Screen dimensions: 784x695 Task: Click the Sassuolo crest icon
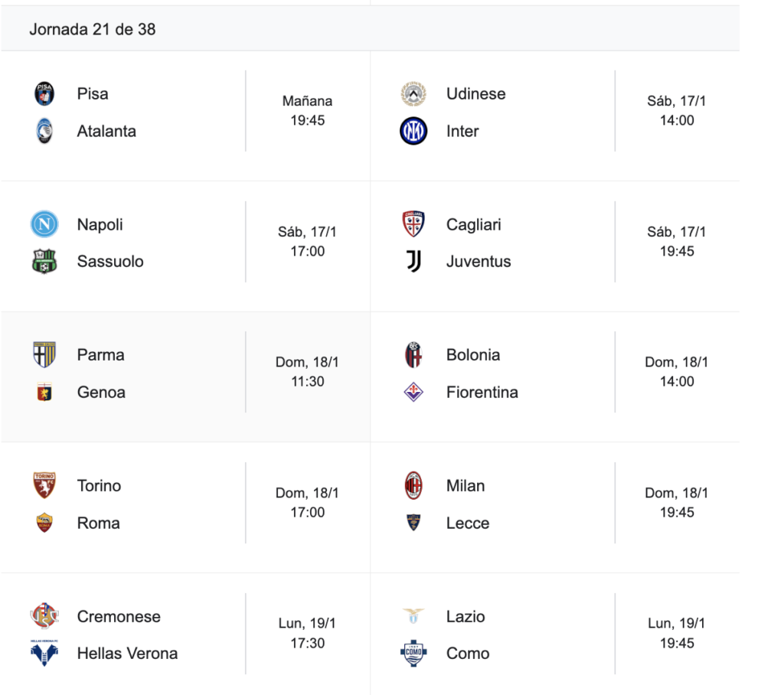click(x=44, y=262)
